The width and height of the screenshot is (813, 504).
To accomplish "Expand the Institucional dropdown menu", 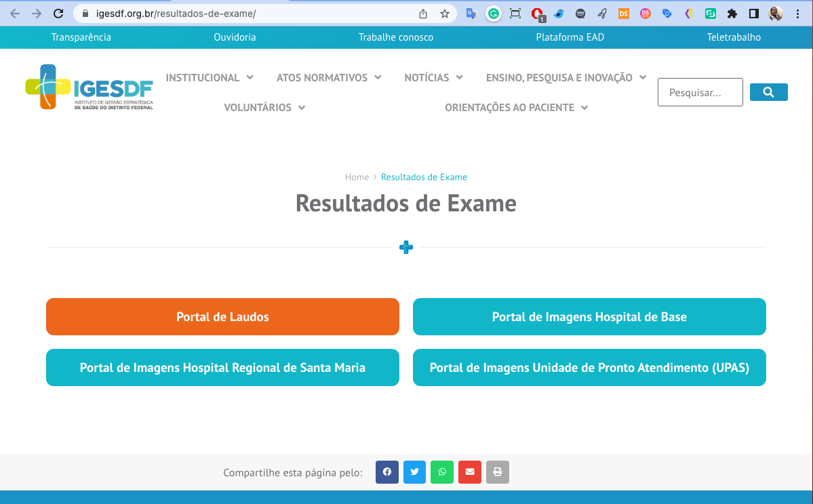I will coord(210,77).
